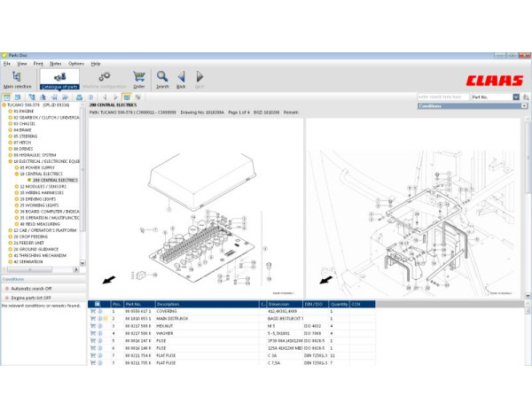
Task: Add COVERING part to cart
Action: pos(92,312)
